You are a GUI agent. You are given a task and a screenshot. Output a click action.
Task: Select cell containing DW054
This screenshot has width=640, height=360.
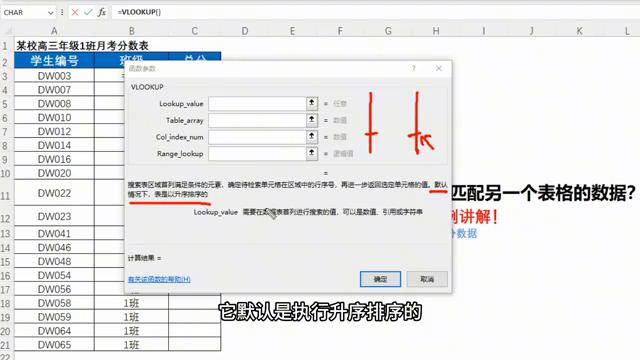(54, 275)
